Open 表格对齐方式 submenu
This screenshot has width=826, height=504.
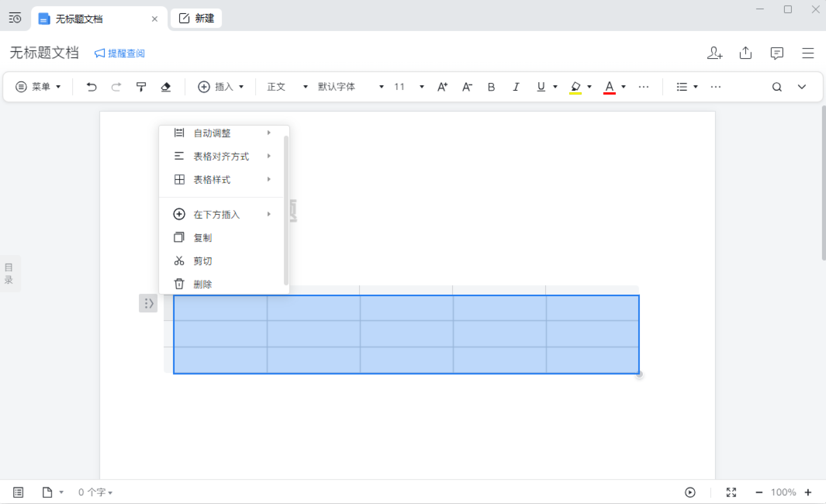[x=222, y=156]
